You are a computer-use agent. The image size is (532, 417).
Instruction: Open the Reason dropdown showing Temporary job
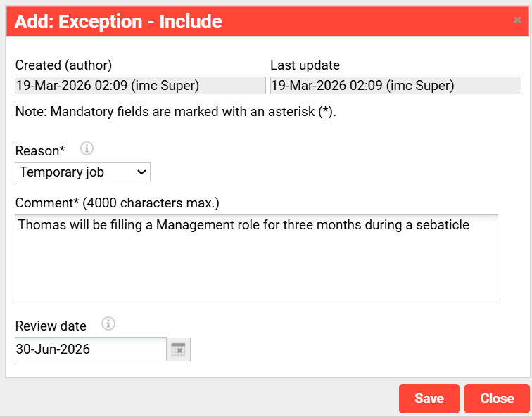pyautogui.click(x=82, y=172)
